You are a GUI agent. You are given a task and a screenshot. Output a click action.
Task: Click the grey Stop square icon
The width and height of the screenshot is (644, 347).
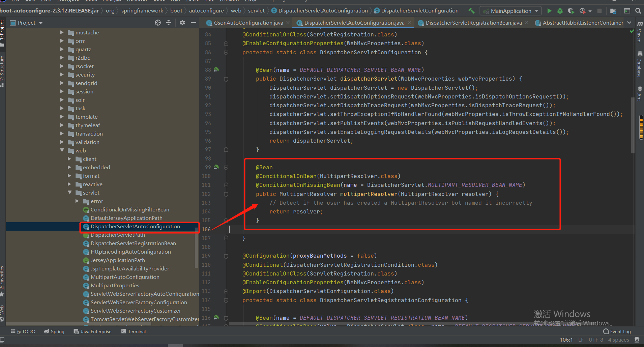[x=599, y=11]
